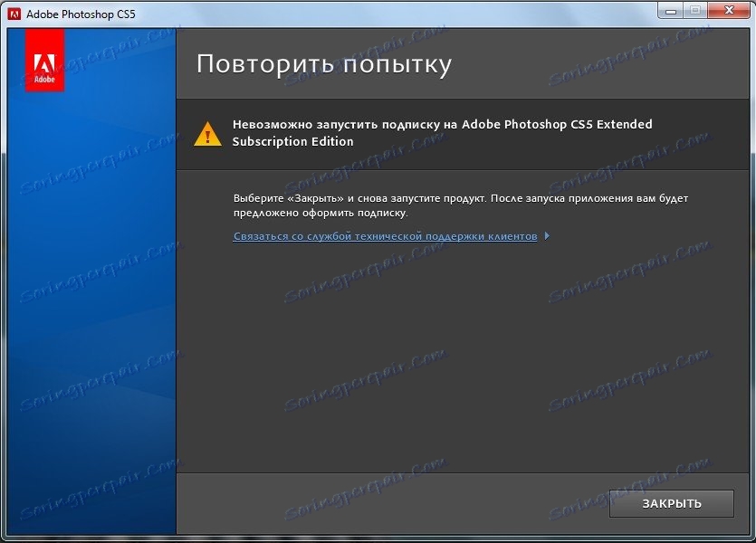Click the maximize button in the title bar

coord(695,10)
